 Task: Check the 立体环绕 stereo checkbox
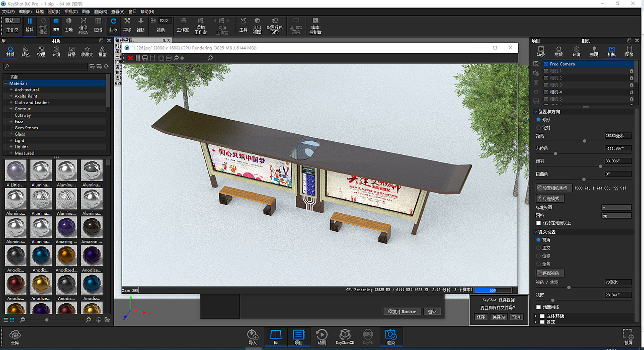[542, 316]
